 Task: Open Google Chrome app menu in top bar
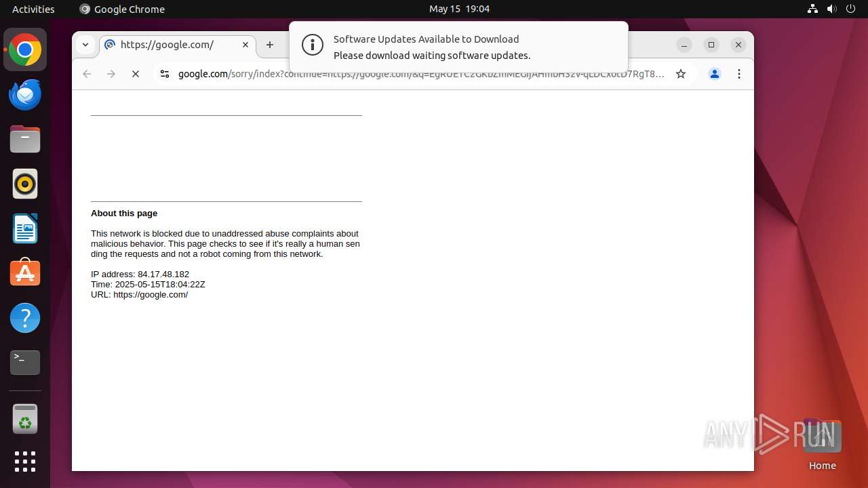click(x=122, y=9)
